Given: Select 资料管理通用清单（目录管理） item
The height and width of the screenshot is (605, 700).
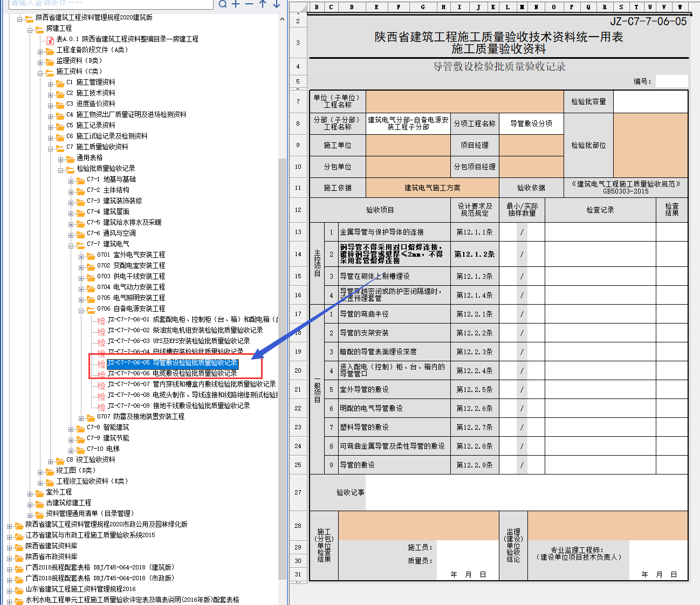Looking at the screenshot, I should click(x=90, y=513).
